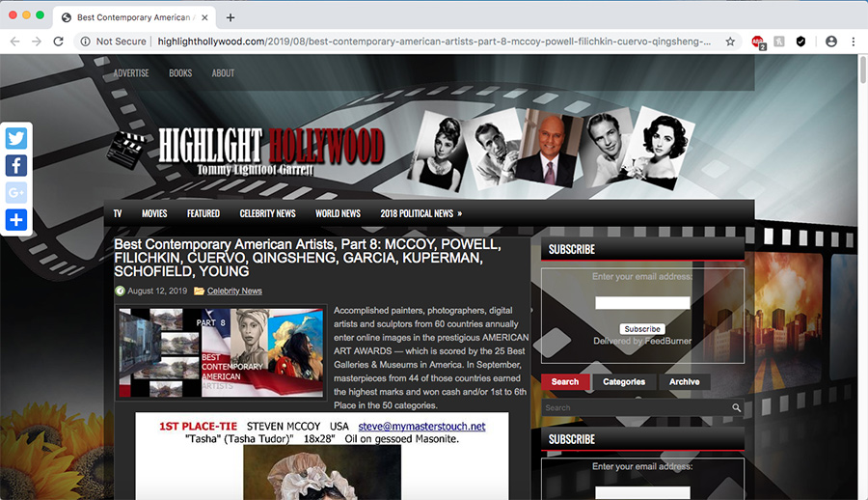
Task: Reload the current page
Action: [x=58, y=42]
